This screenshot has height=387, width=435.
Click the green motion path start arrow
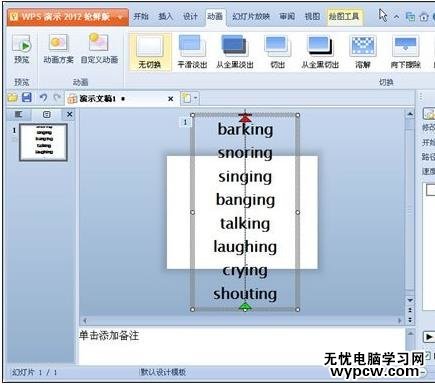click(x=245, y=307)
